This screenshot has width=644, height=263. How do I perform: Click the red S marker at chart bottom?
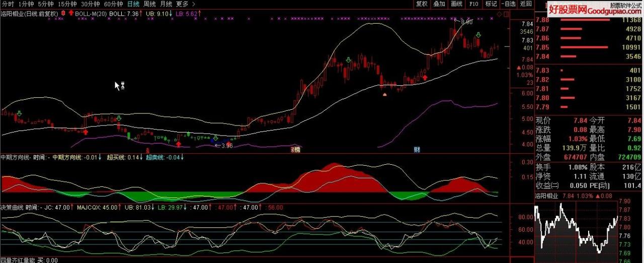pos(147,150)
